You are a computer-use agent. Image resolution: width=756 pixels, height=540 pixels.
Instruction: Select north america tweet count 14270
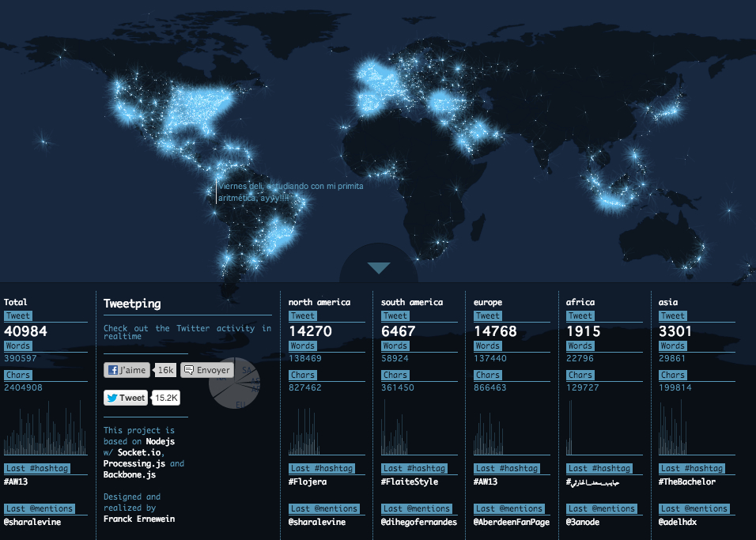(x=311, y=331)
